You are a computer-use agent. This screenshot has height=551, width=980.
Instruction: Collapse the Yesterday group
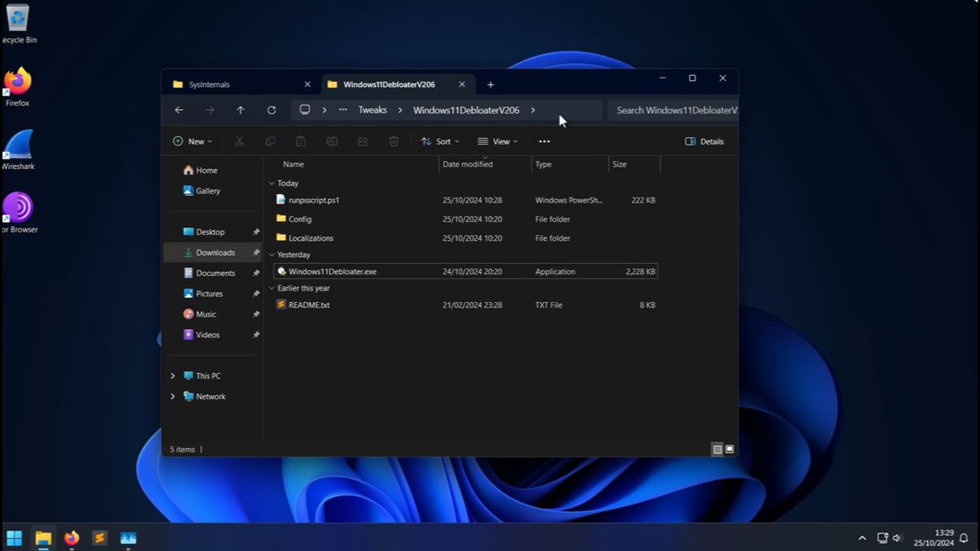coord(272,254)
